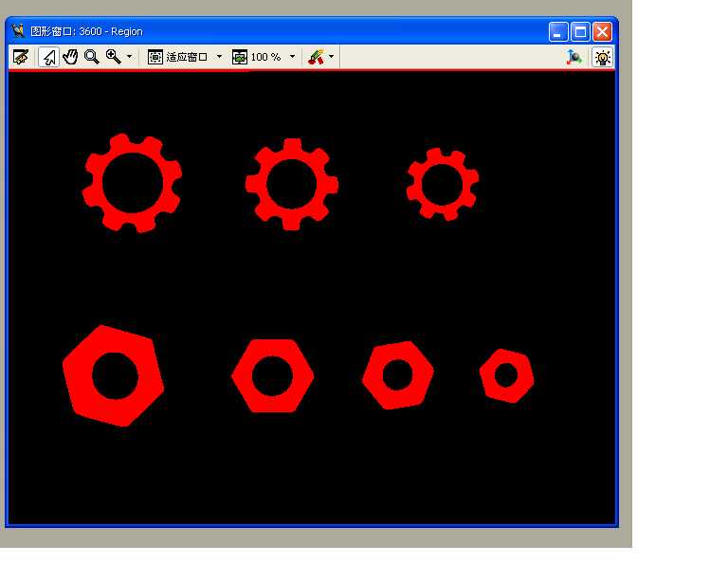Click the zoom-in plus magnifier tool
Image resolution: width=728 pixels, height=582 pixels.
[x=114, y=57]
